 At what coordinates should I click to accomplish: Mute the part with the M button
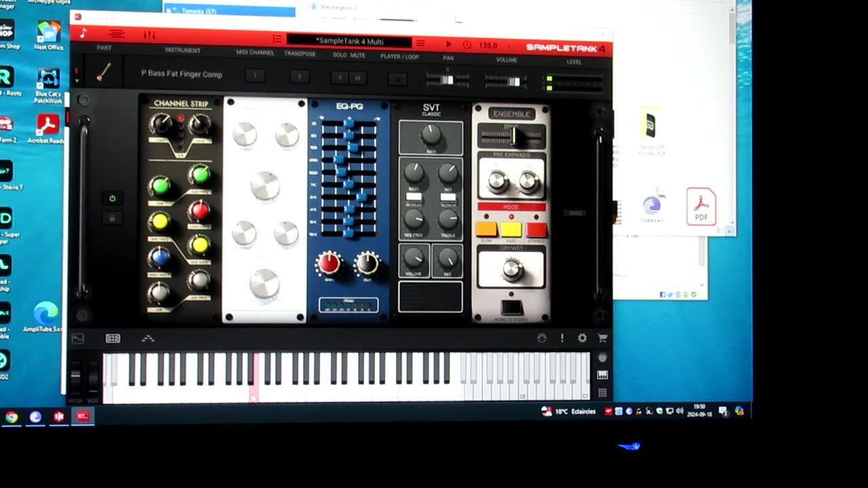point(357,78)
